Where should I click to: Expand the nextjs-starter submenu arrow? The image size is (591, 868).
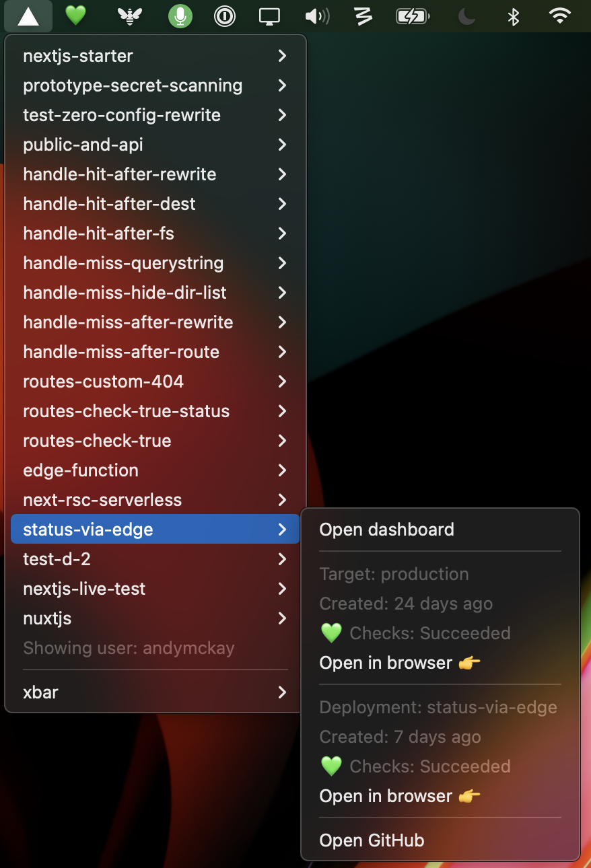click(x=282, y=56)
